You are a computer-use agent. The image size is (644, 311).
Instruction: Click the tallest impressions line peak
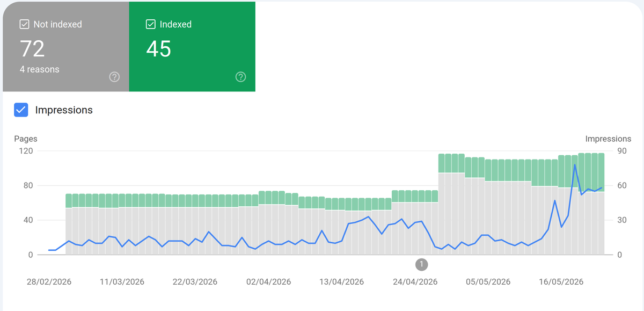575,164
